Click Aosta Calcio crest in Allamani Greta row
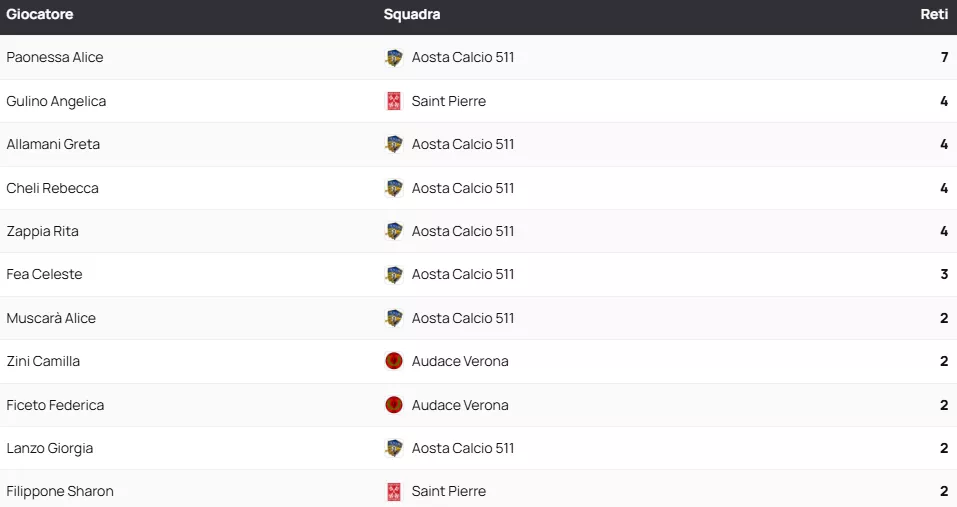Viewport: 957px width, 507px height. (x=394, y=144)
